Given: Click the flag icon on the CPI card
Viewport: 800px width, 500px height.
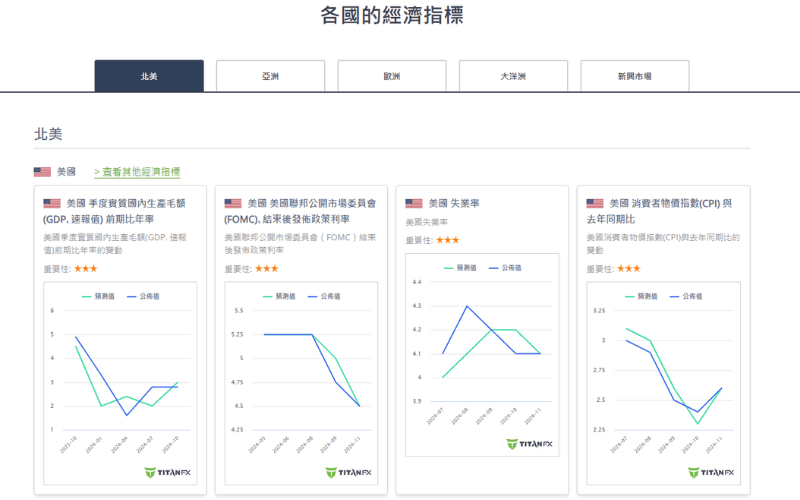Looking at the screenshot, I should pyautogui.click(x=595, y=204).
